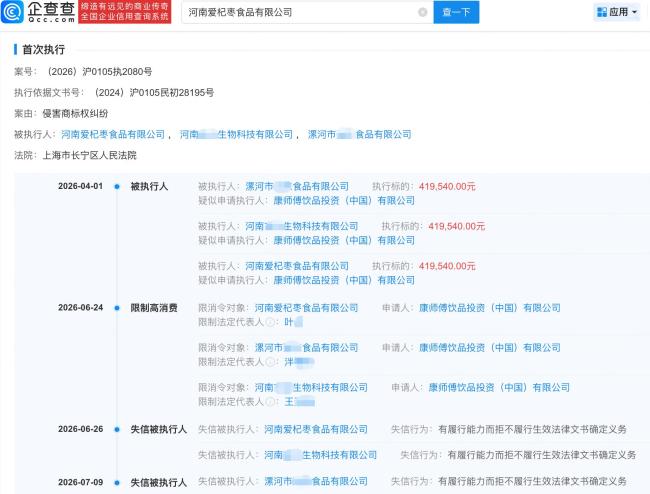The image size is (650, 494).
Task: Click the red slogan banner beside the logo
Action: pos(124,12)
